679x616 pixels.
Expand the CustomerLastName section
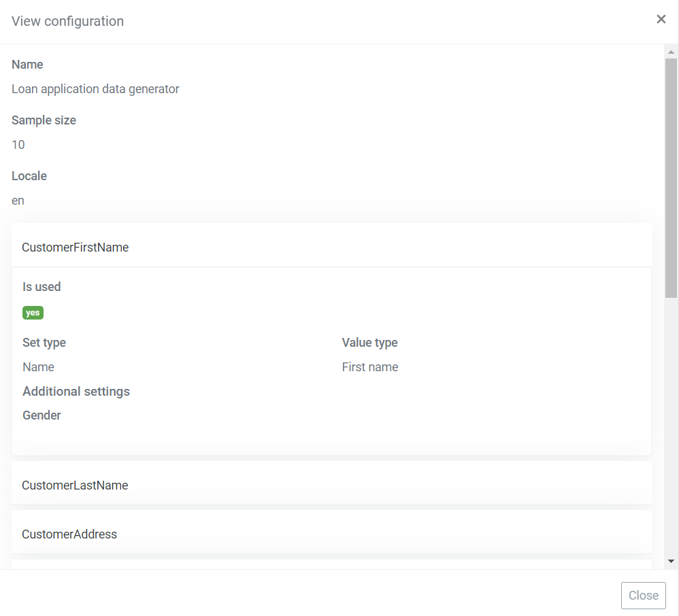coord(331,485)
